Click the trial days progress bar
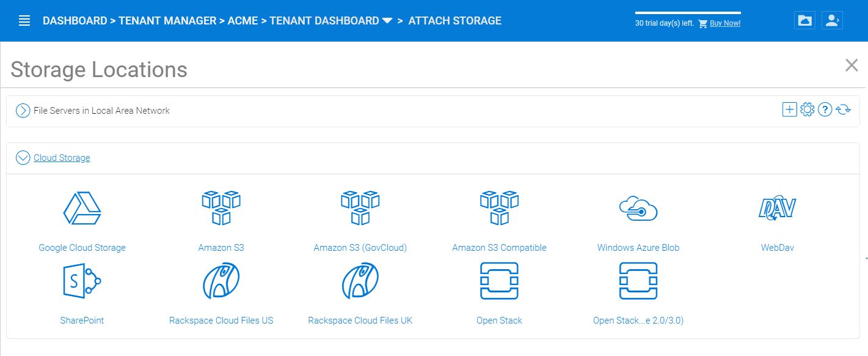Viewport: 868px width, 356px height. coord(688,12)
